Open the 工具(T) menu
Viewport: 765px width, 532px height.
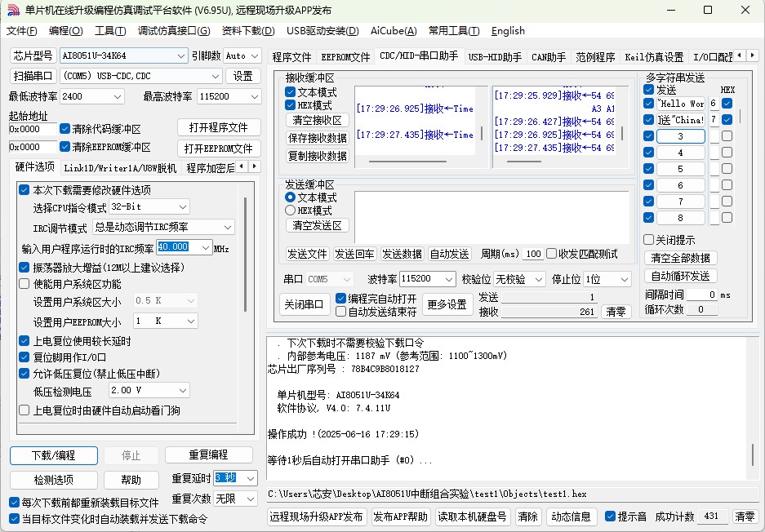coord(110,31)
